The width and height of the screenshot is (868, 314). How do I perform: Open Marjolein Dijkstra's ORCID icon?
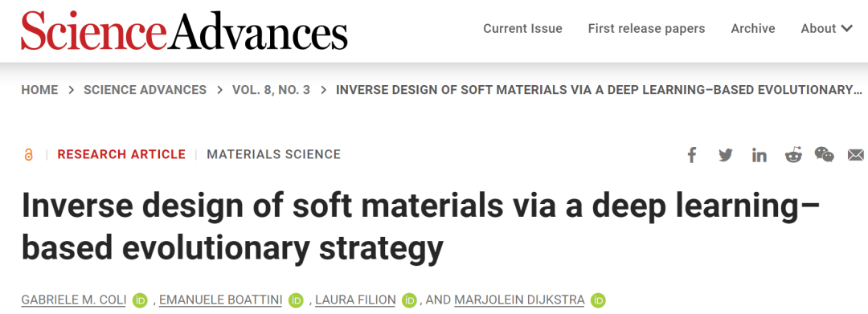598,300
